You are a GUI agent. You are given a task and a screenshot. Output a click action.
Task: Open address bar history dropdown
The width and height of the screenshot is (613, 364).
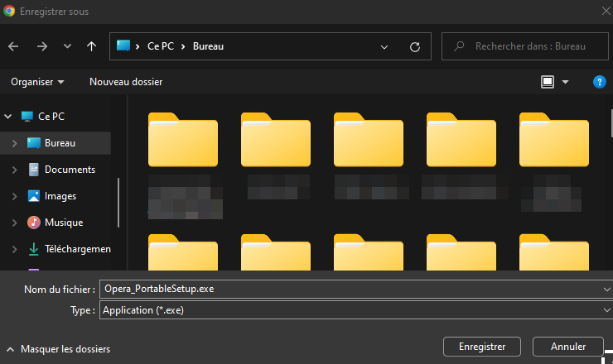point(384,47)
